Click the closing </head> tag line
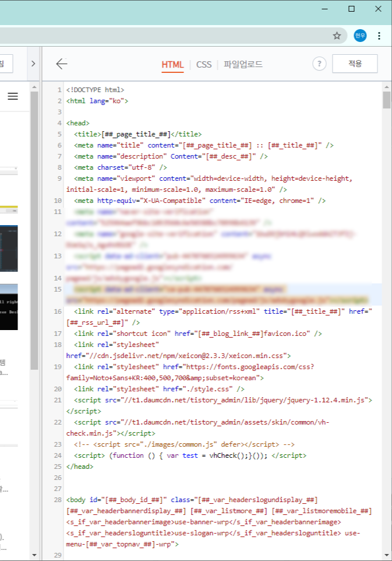 point(79,467)
